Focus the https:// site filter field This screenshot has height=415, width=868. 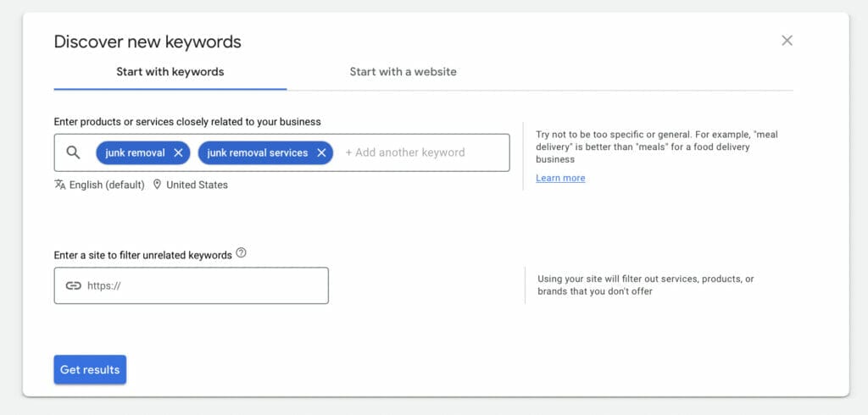coord(191,285)
